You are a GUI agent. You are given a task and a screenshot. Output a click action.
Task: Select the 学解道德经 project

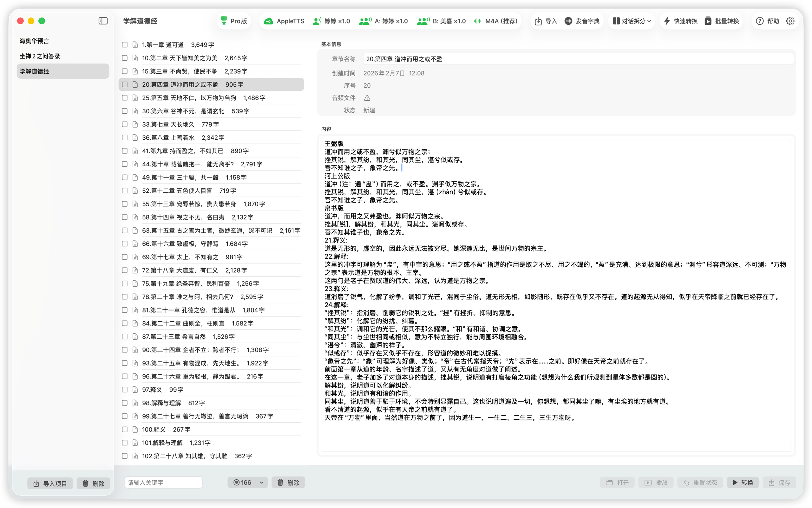(63, 71)
